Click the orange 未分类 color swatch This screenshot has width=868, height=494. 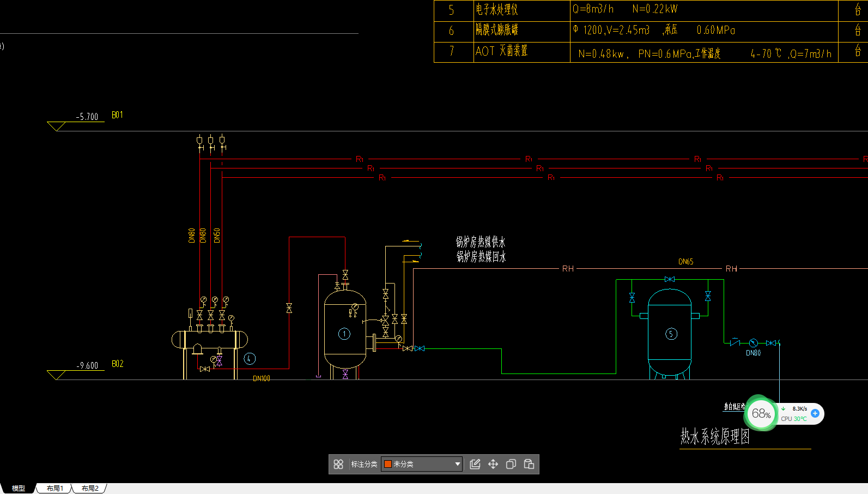pos(388,464)
